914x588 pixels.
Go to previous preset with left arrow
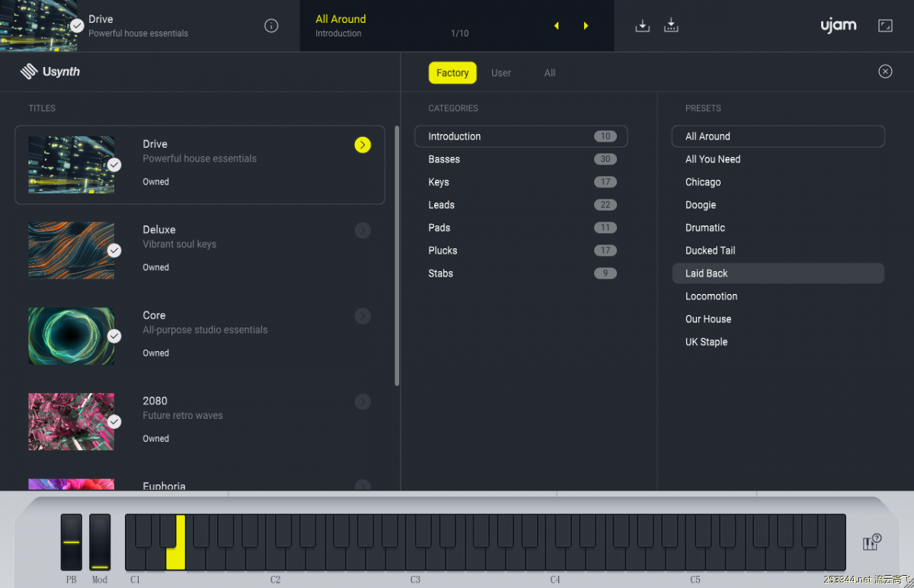coord(557,26)
